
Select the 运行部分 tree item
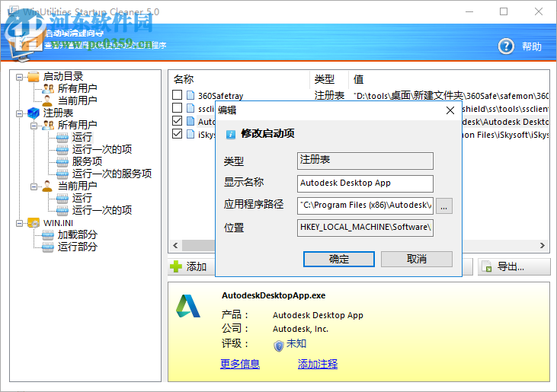78,247
